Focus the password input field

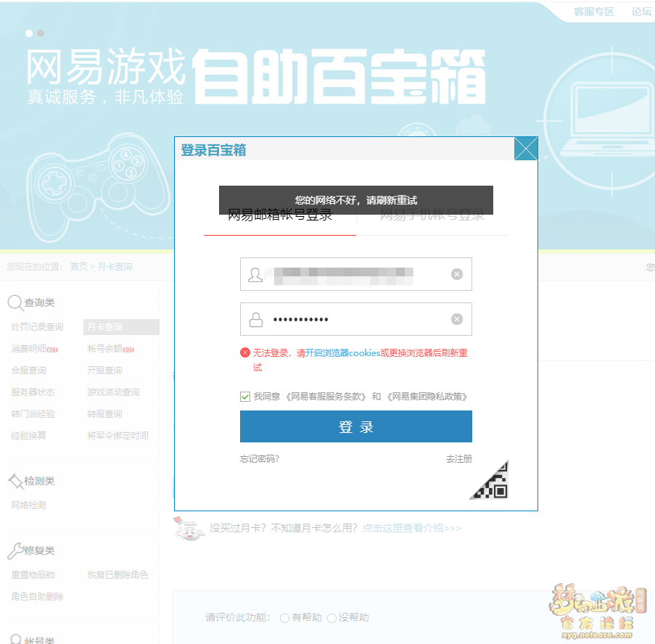coord(356,319)
